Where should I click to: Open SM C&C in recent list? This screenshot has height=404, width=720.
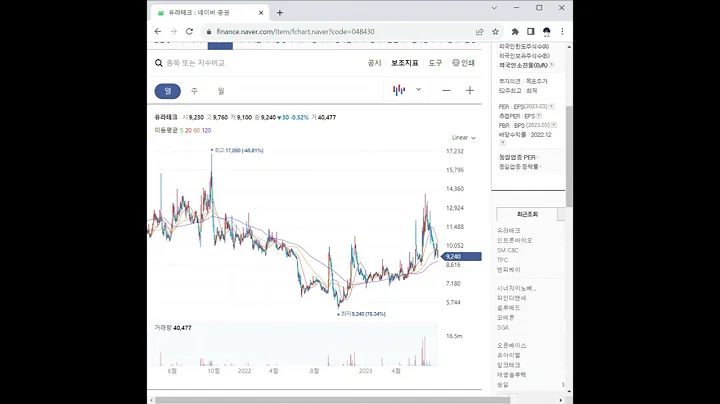(507, 250)
